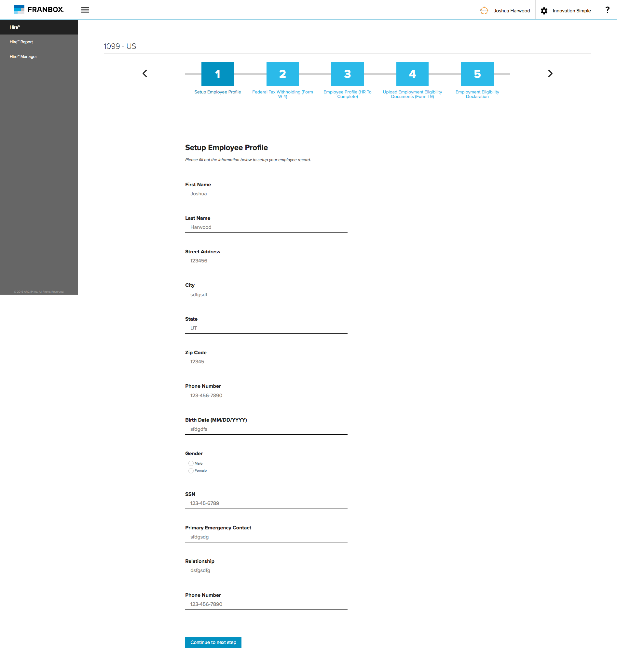Focus the Street Address field

coord(266,261)
